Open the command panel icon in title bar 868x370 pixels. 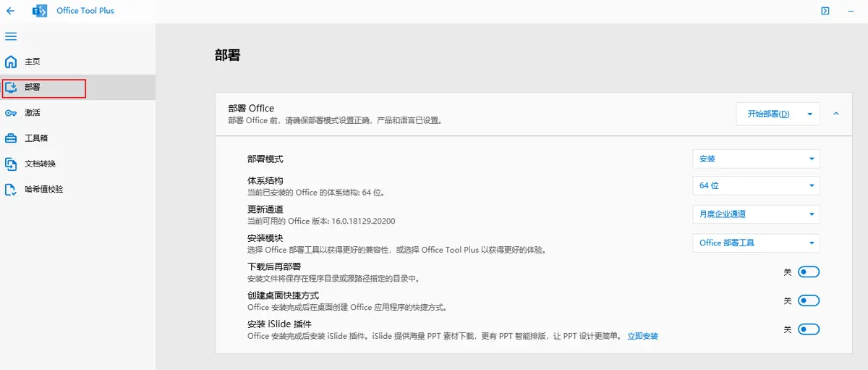click(x=825, y=11)
